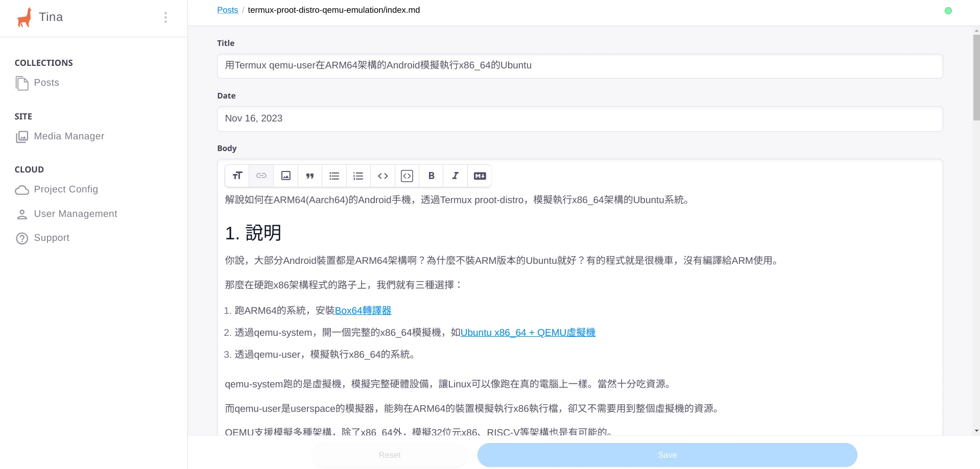The width and height of the screenshot is (980, 469).
Task: Insert an image using the toolbar
Action: click(x=286, y=176)
